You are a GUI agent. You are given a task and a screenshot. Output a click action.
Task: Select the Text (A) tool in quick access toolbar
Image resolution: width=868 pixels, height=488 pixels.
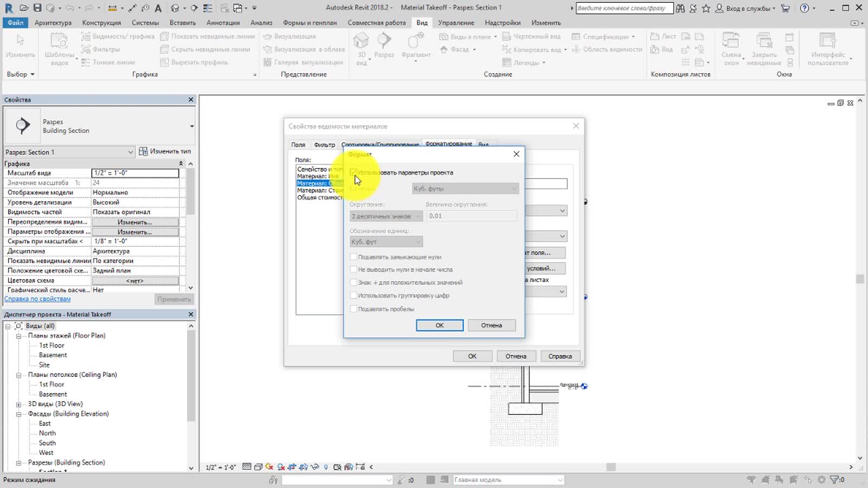(158, 8)
